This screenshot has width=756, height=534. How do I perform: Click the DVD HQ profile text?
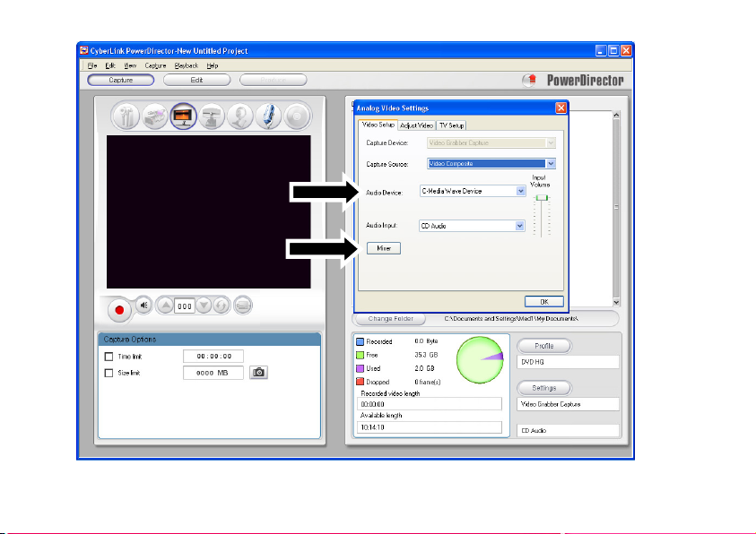coord(533,362)
